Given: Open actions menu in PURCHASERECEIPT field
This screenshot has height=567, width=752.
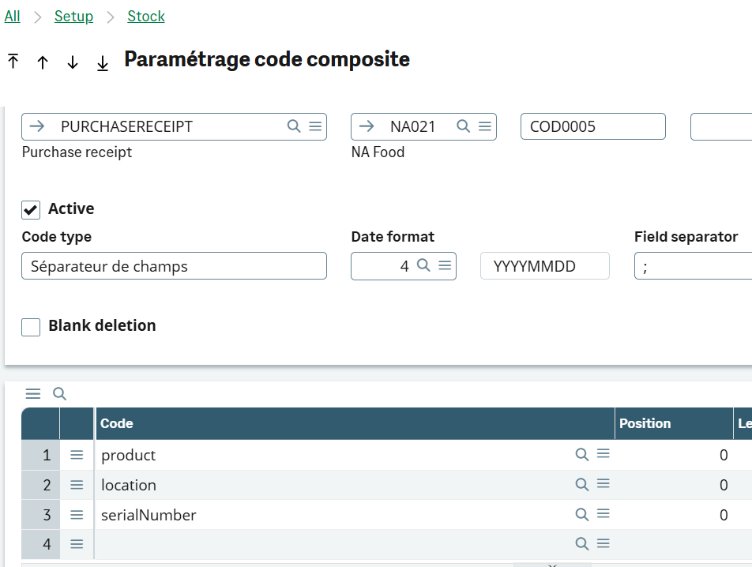Looking at the screenshot, I should coord(315,126).
